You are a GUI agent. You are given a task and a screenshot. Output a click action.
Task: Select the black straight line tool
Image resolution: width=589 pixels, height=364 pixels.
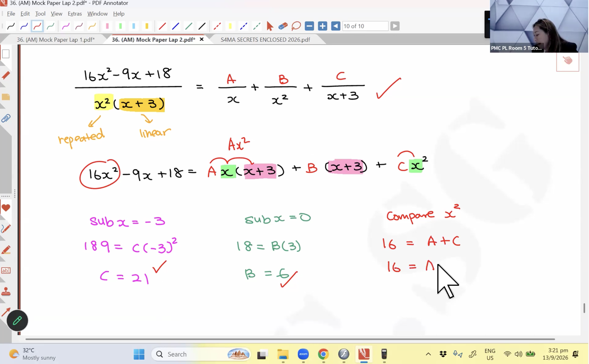[202, 26]
